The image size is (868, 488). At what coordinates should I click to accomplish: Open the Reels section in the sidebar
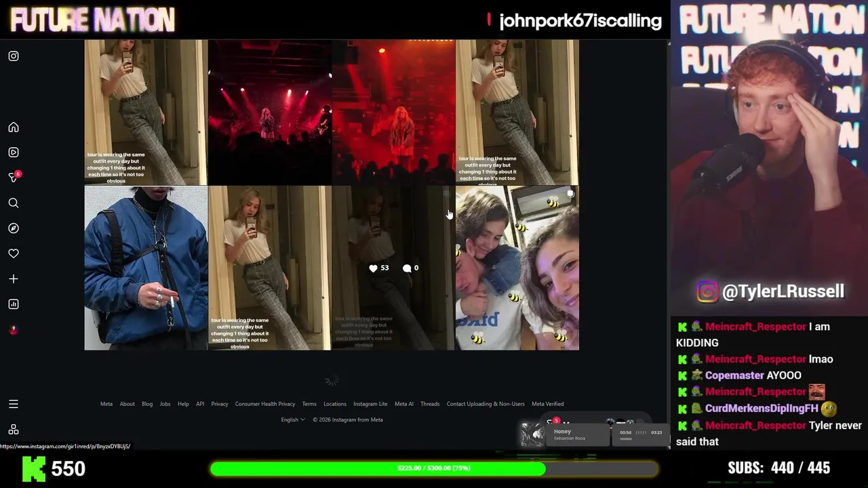coord(14,152)
